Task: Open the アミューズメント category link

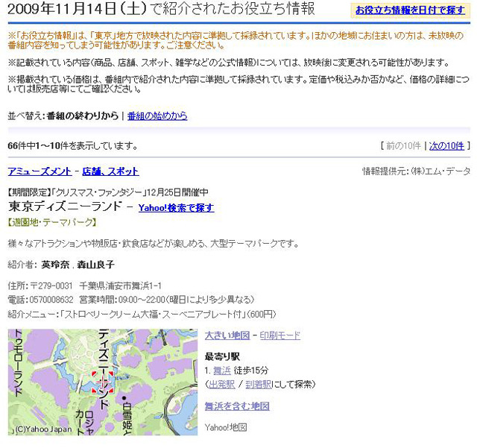Action: click(40, 171)
